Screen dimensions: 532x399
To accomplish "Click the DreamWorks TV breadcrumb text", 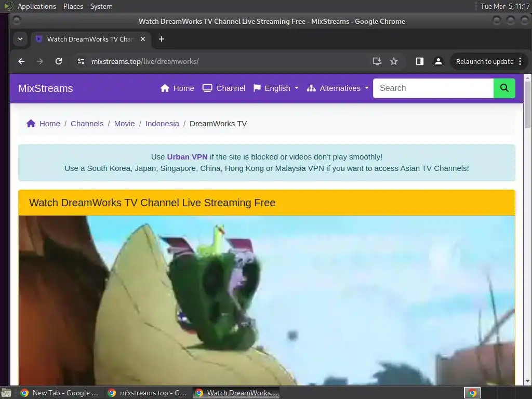I will coord(218,124).
